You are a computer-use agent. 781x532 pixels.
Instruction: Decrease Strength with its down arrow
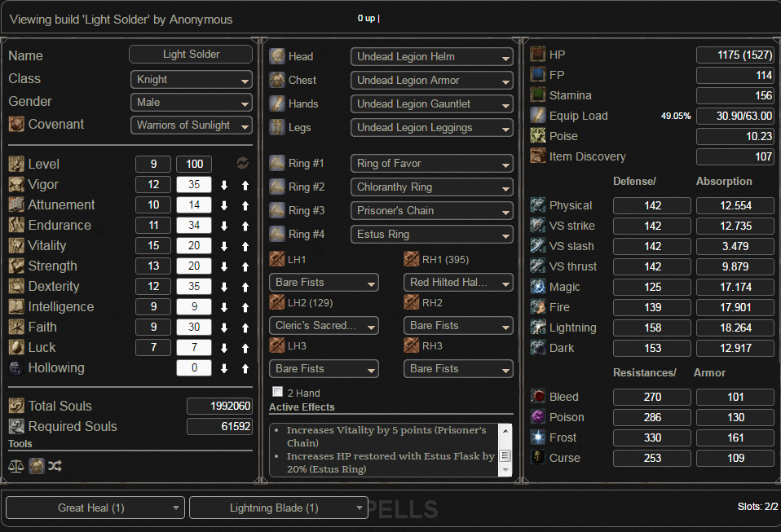click(x=224, y=266)
